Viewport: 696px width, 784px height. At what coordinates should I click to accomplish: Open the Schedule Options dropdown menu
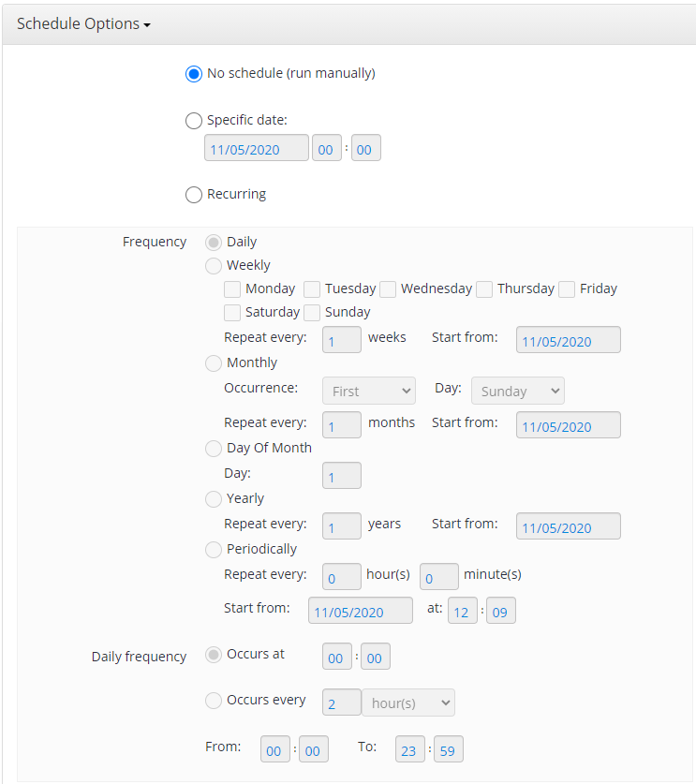[82, 23]
